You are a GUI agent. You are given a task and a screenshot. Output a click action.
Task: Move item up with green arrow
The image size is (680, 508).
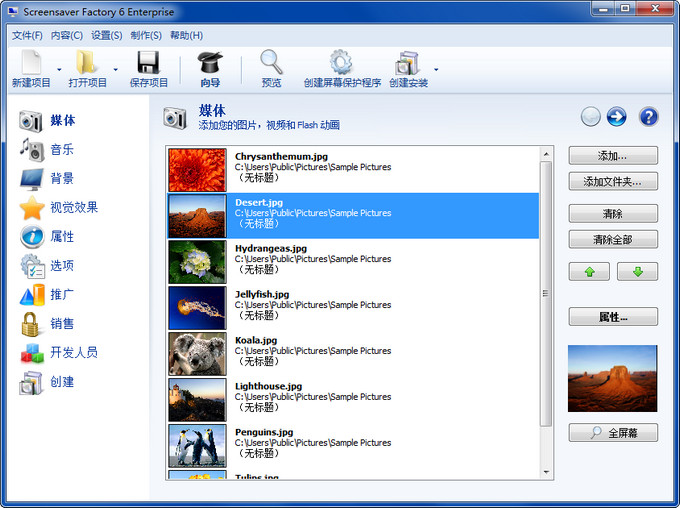click(x=589, y=272)
